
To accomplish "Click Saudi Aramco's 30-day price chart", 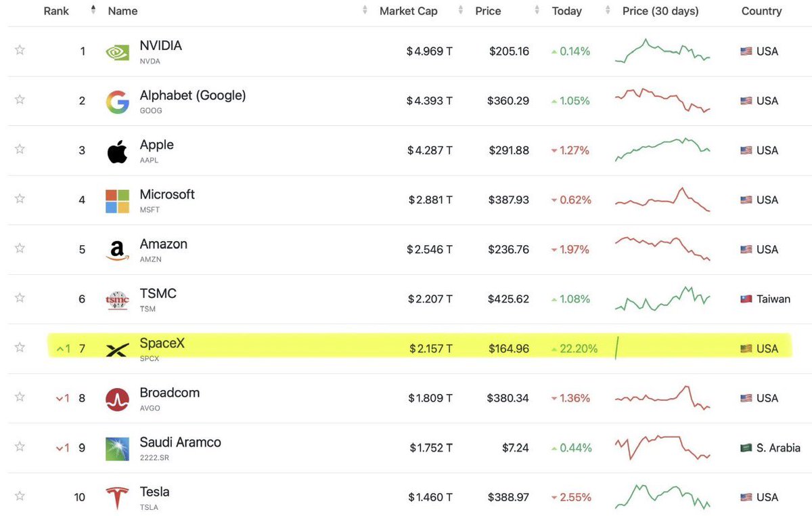I will pos(662,448).
